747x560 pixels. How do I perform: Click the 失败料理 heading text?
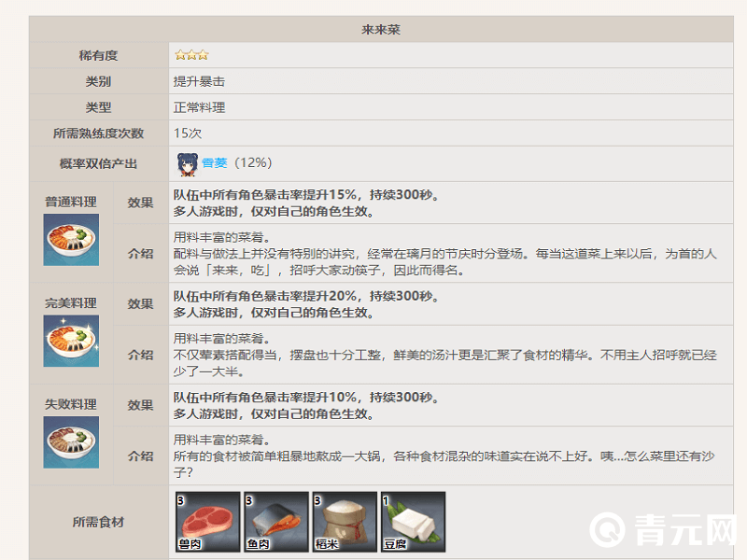71,405
